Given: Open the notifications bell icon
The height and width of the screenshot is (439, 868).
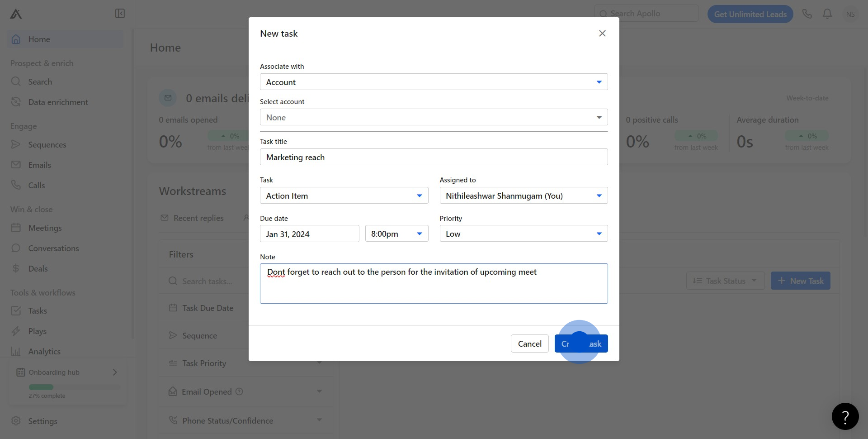Looking at the screenshot, I should 827,14.
